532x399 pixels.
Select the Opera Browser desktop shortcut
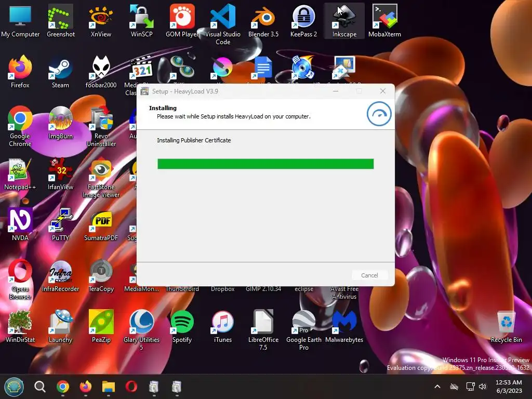(20, 279)
